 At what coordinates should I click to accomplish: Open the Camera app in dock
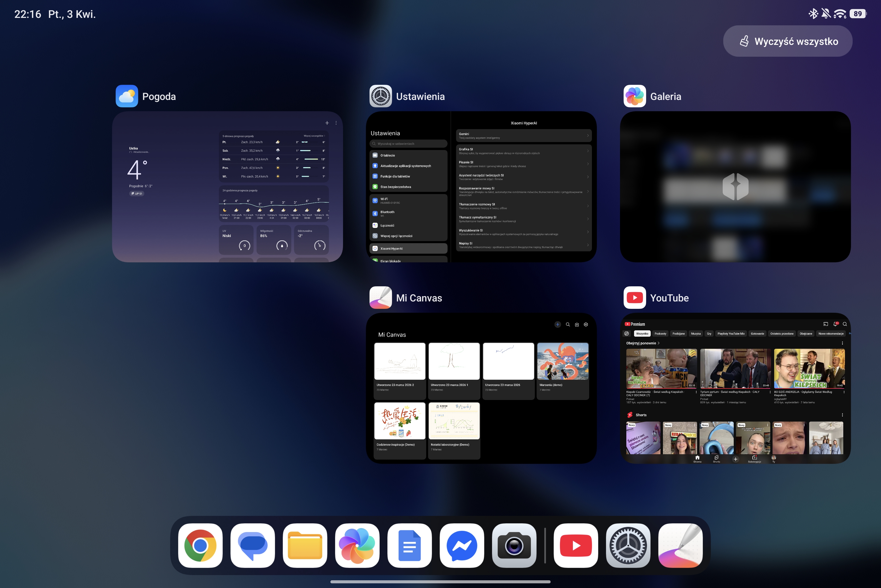tap(514, 546)
